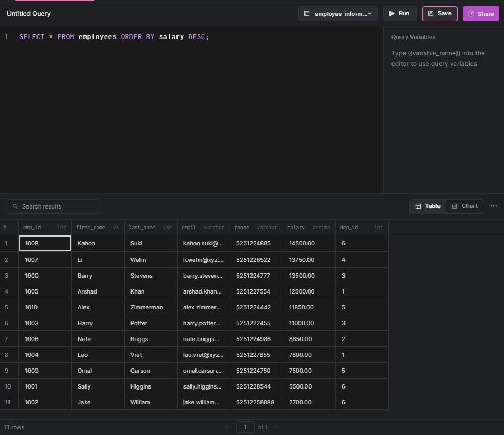This screenshot has height=435, width=504.
Task: Select salary cell 14500.00
Action: [309, 243]
